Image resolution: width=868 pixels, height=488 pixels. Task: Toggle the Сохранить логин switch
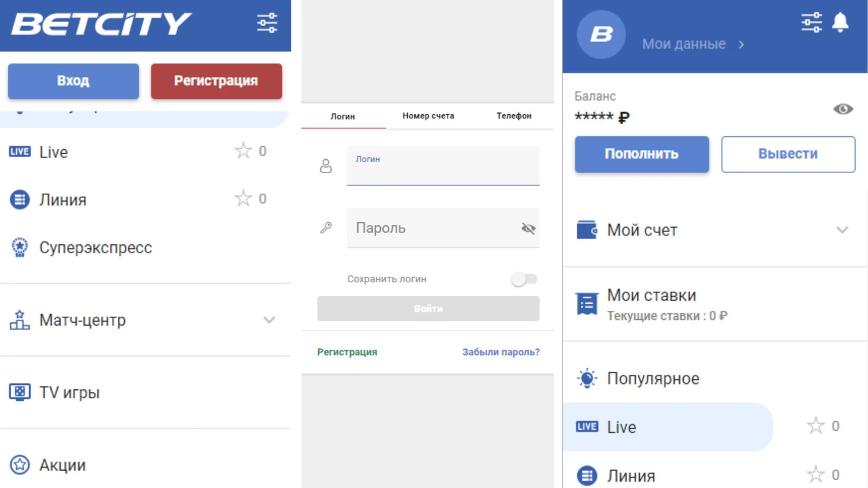[524, 279]
